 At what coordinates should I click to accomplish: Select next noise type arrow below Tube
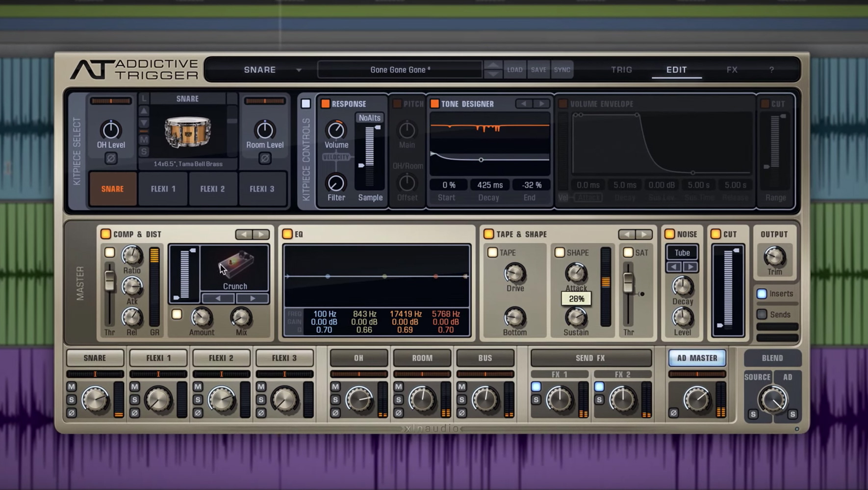coord(690,267)
